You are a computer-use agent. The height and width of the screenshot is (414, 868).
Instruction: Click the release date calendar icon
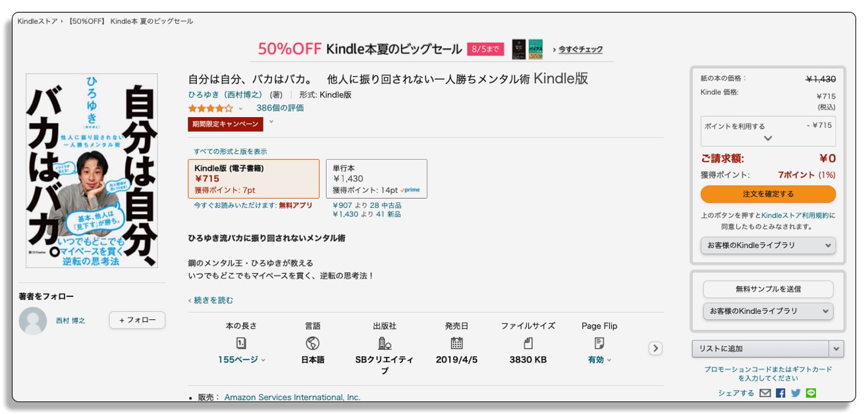coord(456,343)
